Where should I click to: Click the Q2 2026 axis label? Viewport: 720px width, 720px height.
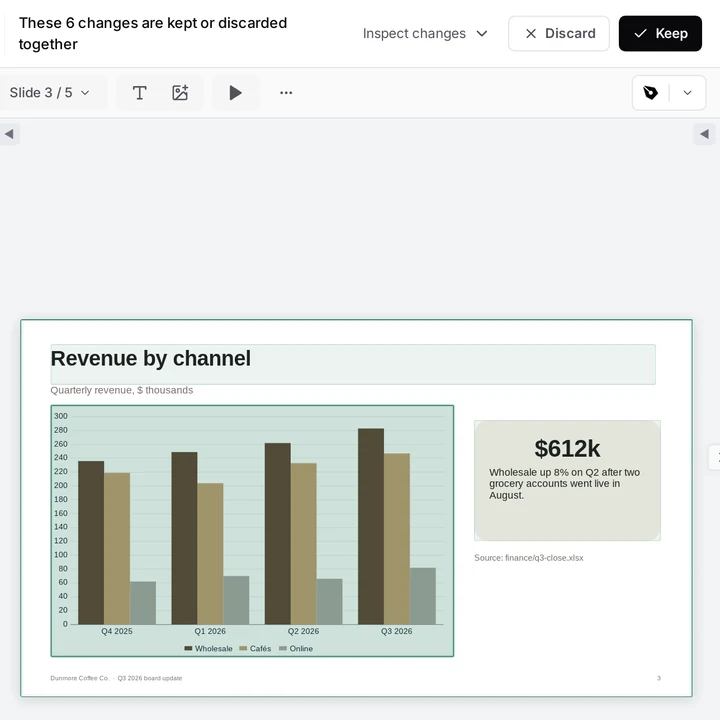[x=303, y=631]
